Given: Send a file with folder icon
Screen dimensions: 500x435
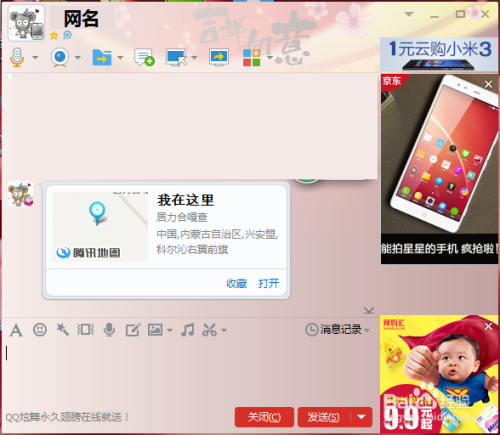Looking at the screenshot, I should click(x=102, y=57).
